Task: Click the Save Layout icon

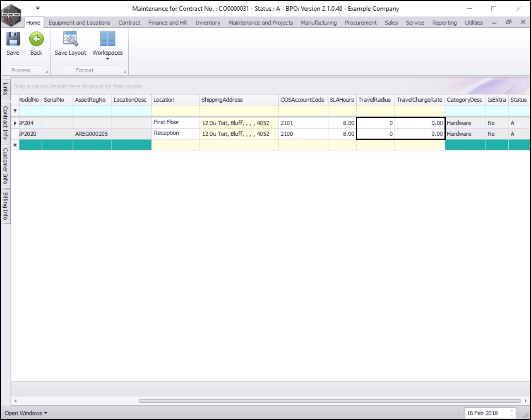Action: point(70,39)
